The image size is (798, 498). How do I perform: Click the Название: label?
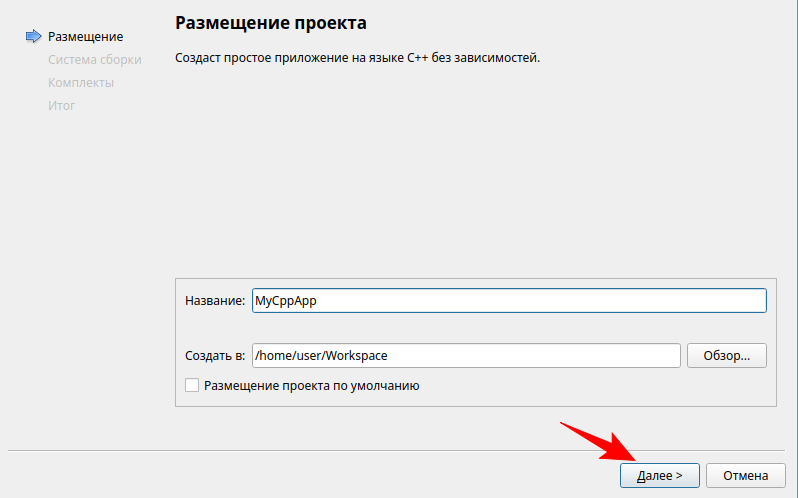(x=214, y=300)
